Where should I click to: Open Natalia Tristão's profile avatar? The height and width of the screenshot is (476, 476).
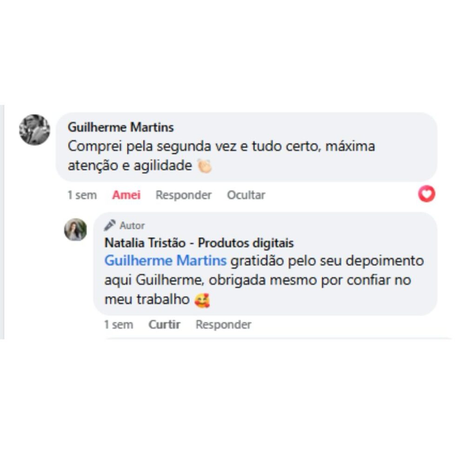(x=76, y=230)
